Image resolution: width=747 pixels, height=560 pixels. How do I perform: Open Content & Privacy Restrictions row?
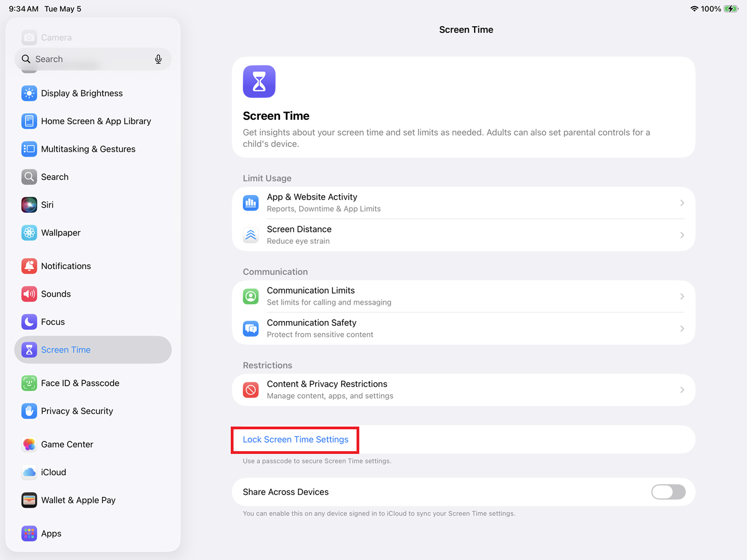point(464,390)
